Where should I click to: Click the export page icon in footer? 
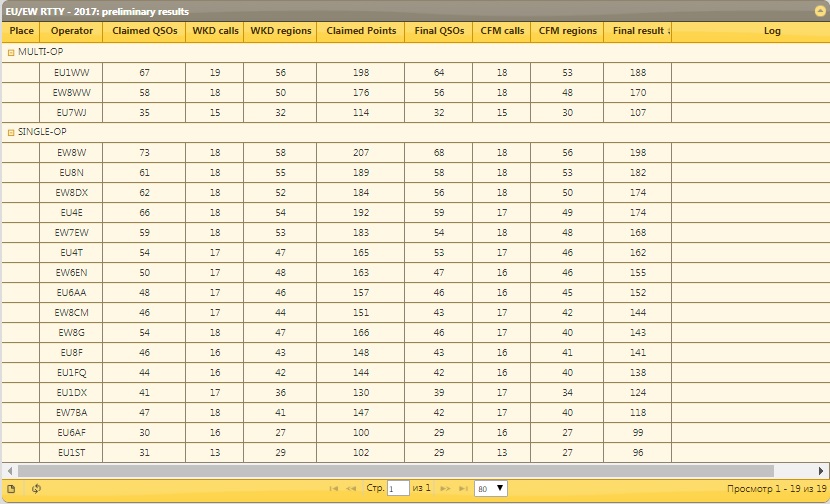(x=11, y=489)
